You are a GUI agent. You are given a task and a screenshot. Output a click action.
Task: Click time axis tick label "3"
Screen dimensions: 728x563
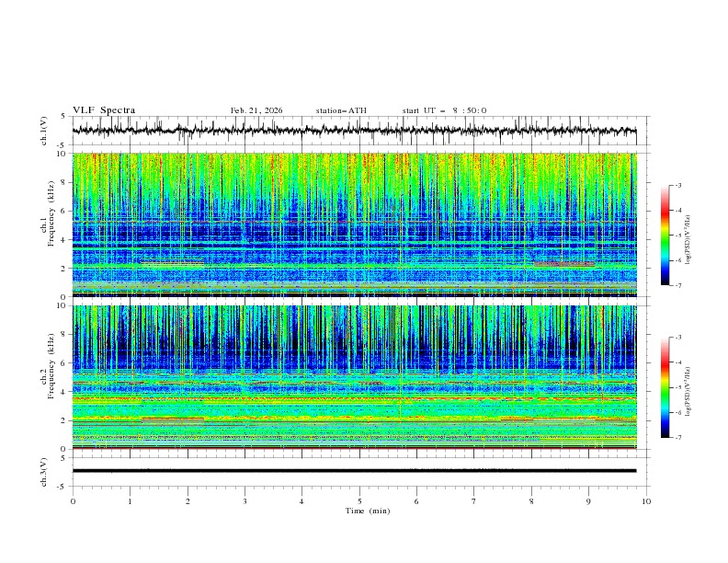245,501
